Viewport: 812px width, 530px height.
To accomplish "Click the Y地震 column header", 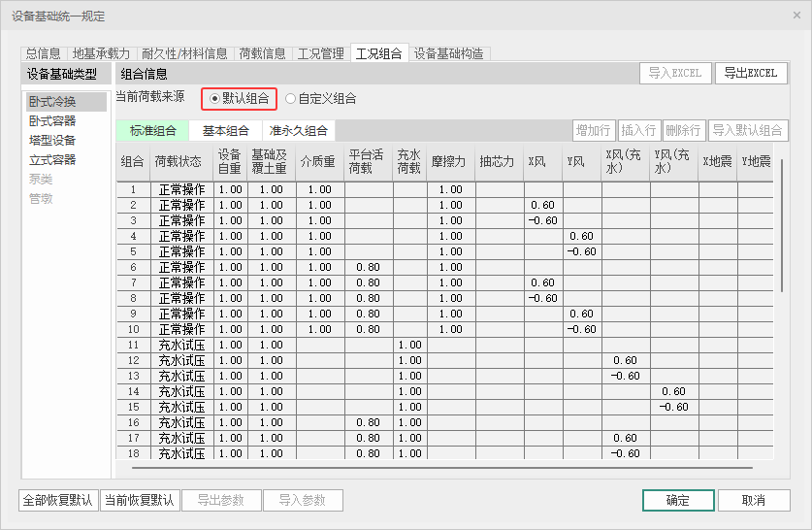I will coord(756,162).
